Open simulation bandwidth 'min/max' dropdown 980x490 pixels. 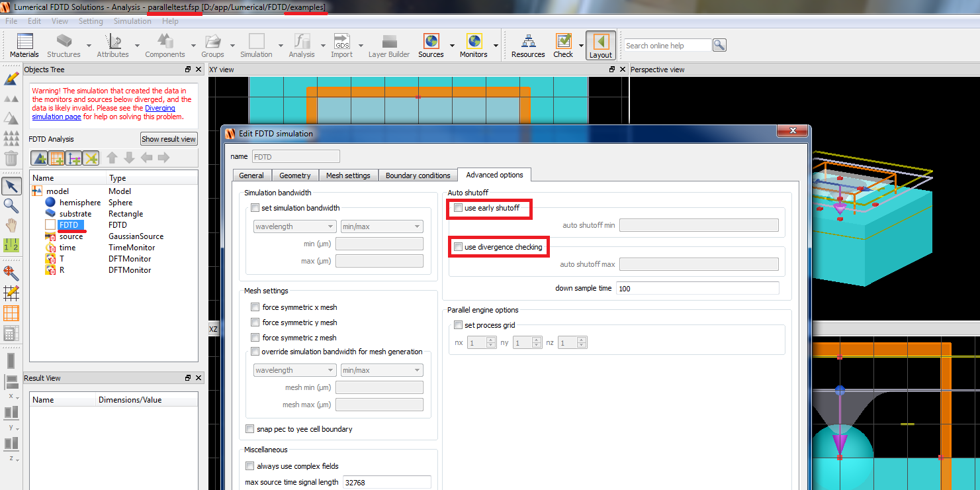(382, 226)
